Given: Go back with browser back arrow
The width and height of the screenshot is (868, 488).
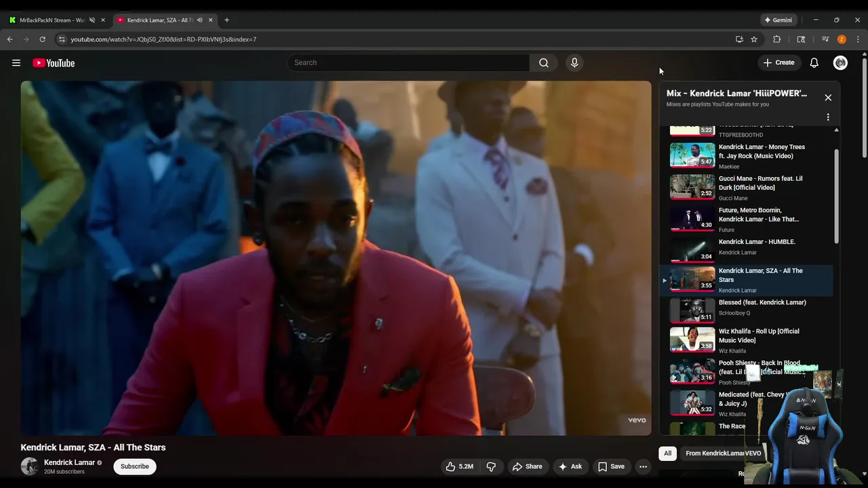Looking at the screenshot, I should [10, 39].
